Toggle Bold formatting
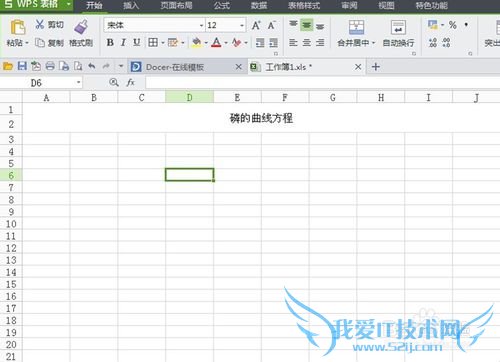 pyautogui.click(x=110, y=42)
